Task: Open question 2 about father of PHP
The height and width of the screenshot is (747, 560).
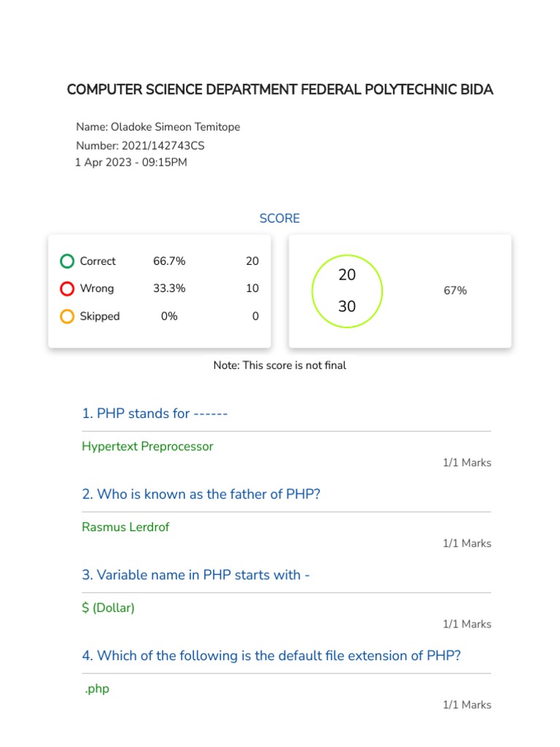Action: tap(201, 495)
